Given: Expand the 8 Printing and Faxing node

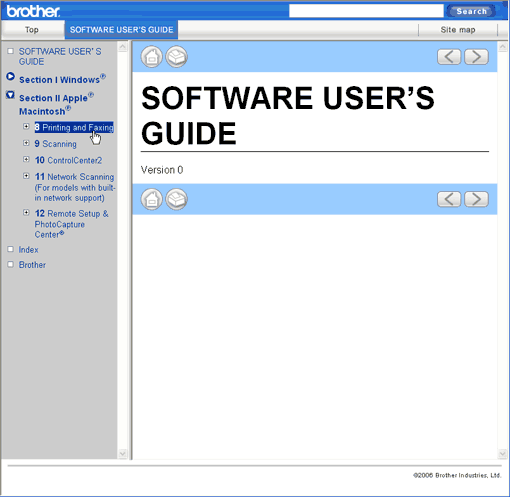Looking at the screenshot, I should point(26,126).
